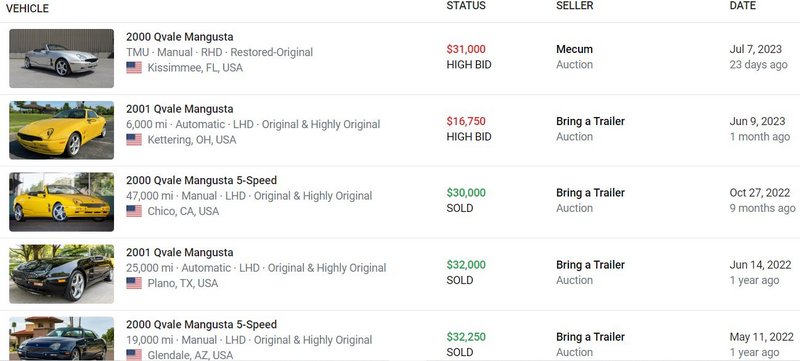Open the 2001 Qvale Mangusta Kettering listing title

pyautogui.click(x=180, y=109)
